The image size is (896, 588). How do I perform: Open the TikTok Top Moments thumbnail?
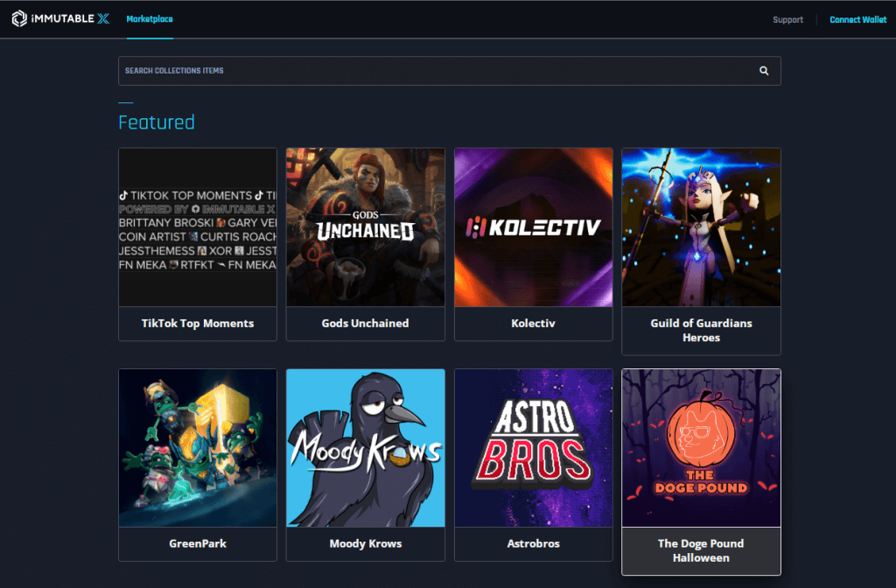pyautogui.click(x=198, y=227)
